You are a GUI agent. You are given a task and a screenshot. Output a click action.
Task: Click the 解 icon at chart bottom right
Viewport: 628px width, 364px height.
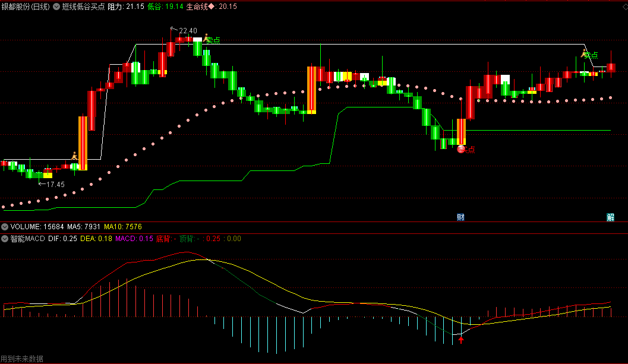[x=610, y=217]
